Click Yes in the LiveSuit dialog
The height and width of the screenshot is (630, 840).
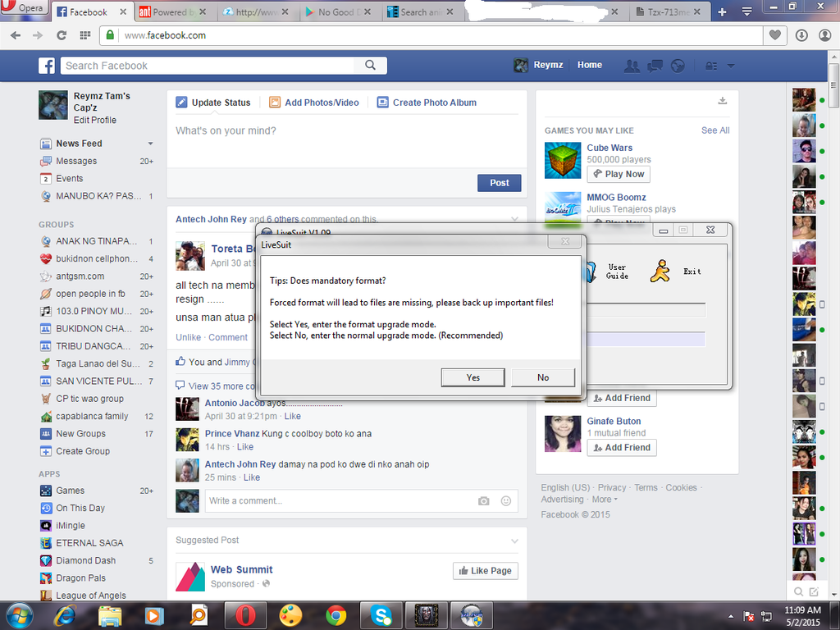[x=472, y=377]
